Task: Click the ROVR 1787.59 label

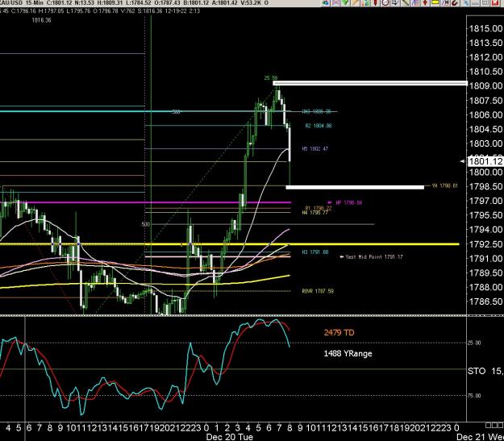Action: pos(318,291)
